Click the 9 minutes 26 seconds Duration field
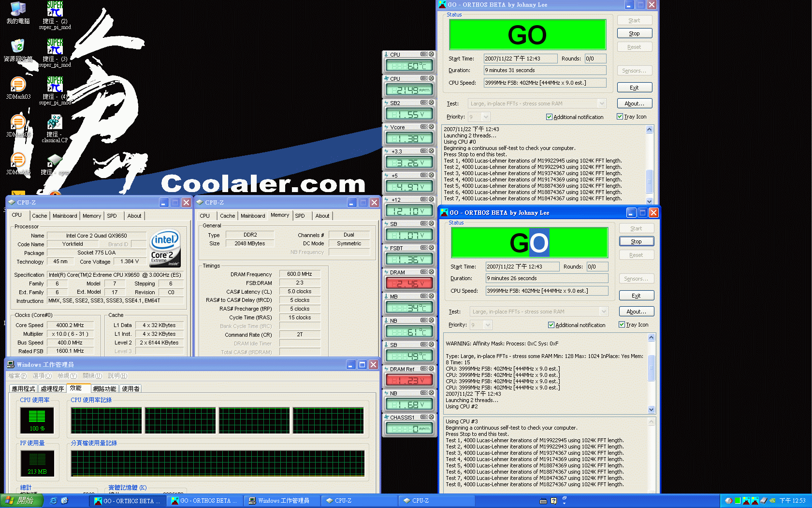Image resolution: width=812 pixels, height=508 pixels. click(547, 278)
